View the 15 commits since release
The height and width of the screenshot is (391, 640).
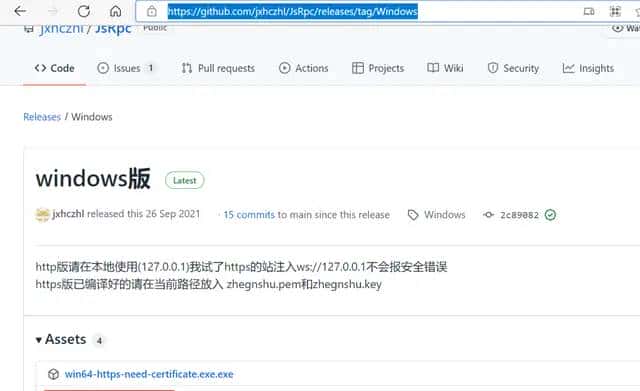[249, 215]
